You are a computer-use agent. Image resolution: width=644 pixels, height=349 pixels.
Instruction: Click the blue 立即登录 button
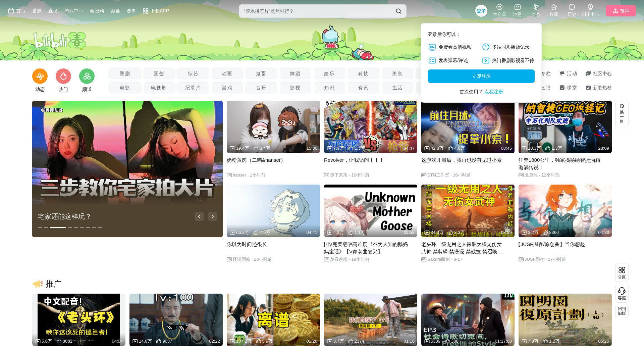pos(481,76)
